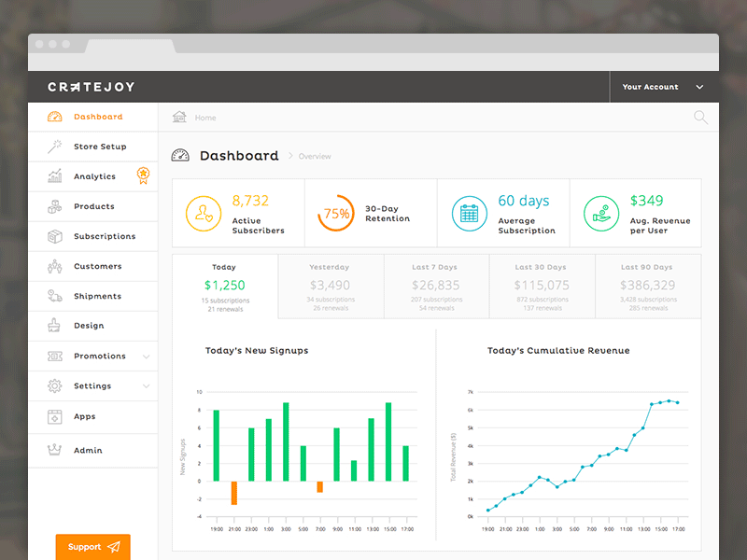Click the Apps sidebar icon

coord(56,417)
